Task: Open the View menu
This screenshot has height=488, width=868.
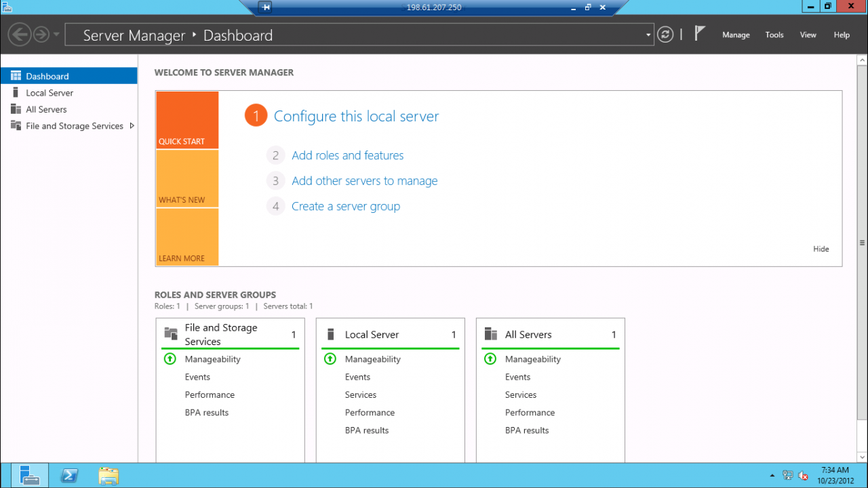Action: point(808,35)
